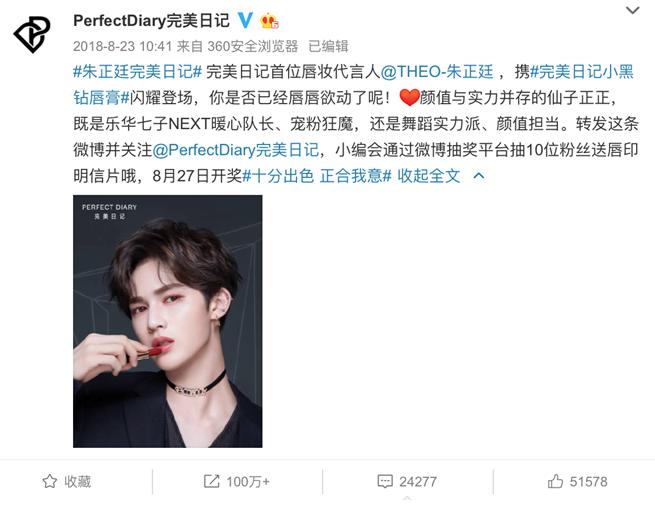Click the red heart emoji in post
Image resolution: width=655 pixels, height=505 pixels.
click(409, 97)
